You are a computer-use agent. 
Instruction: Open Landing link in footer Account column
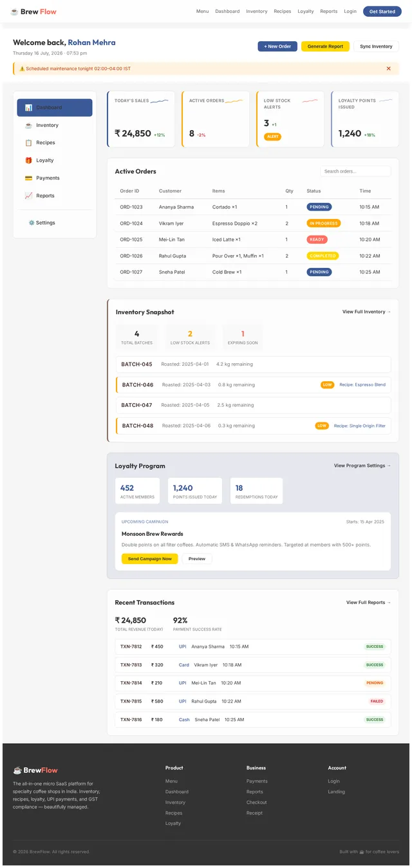337,792
